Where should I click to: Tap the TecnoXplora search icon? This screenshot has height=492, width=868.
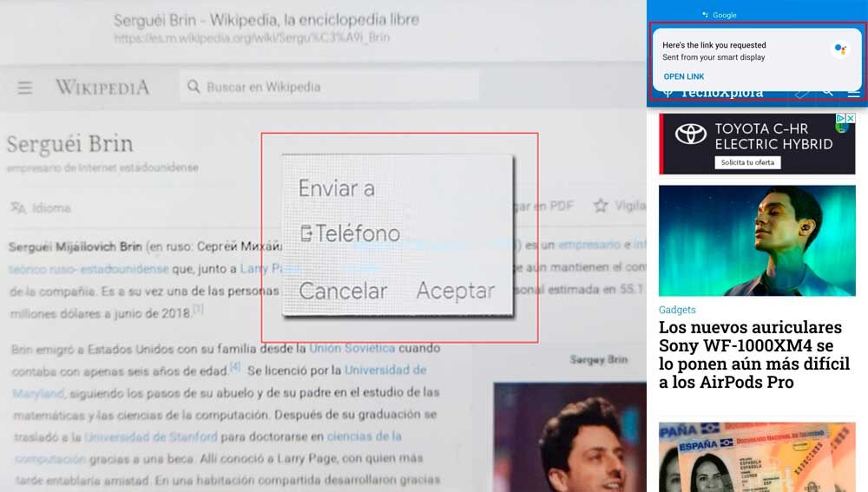(x=827, y=92)
